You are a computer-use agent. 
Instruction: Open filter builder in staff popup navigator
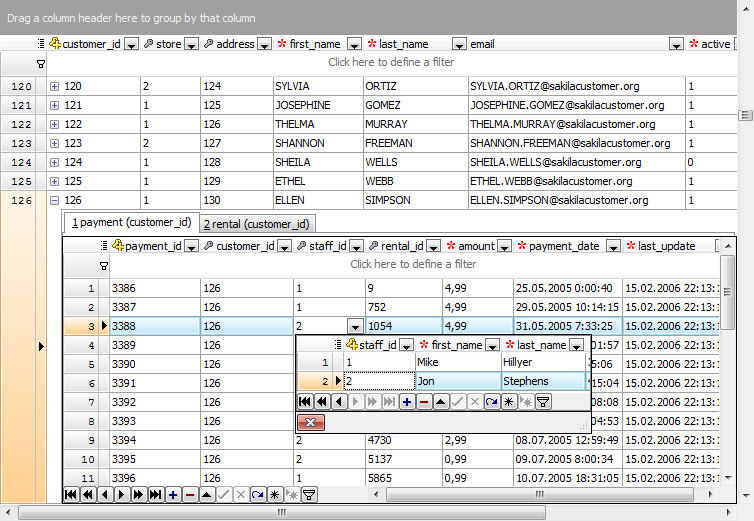click(543, 401)
